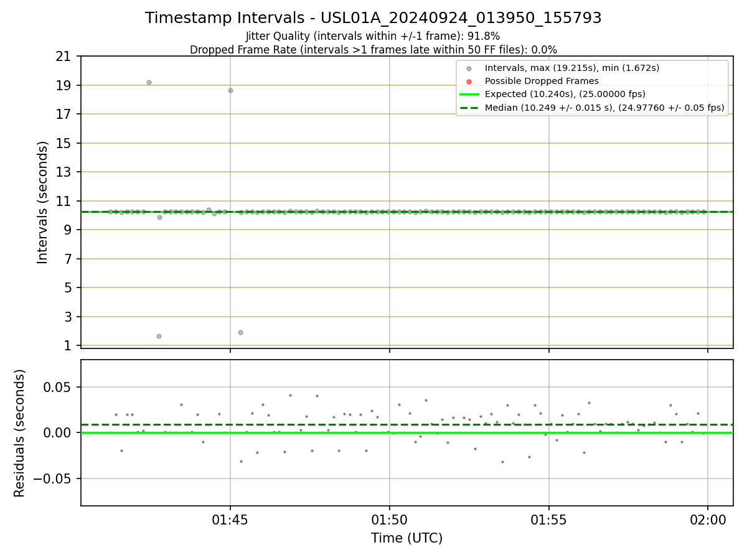Click legend entry 'Possible Dropped Frames'
Viewport: 747px width, 560px height.
click(542, 81)
